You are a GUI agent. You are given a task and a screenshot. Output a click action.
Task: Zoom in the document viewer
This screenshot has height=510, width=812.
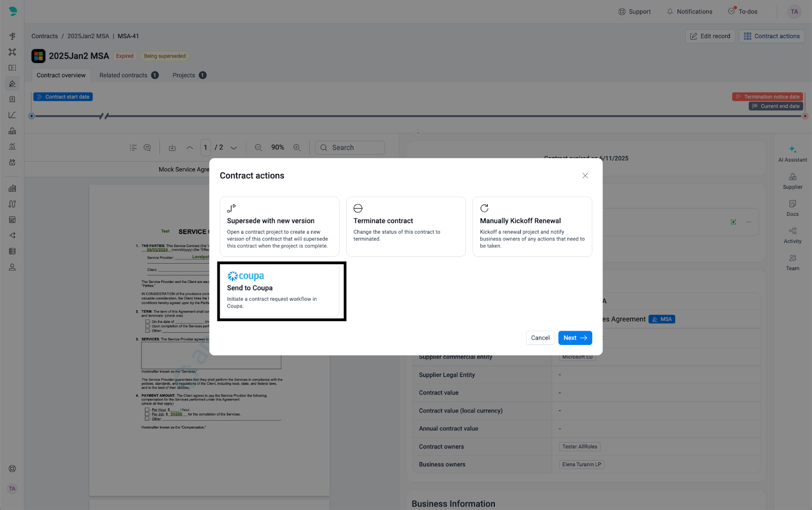(x=297, y=148)
